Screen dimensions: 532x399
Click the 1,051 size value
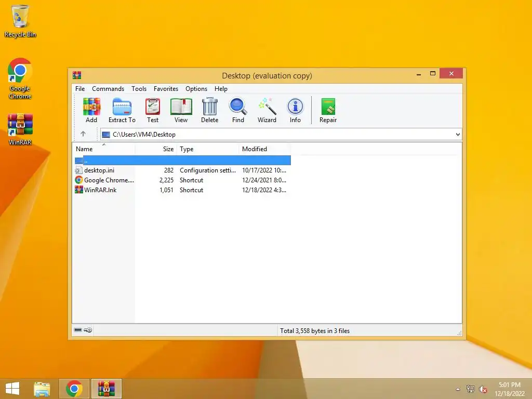[x=166, y=190]
